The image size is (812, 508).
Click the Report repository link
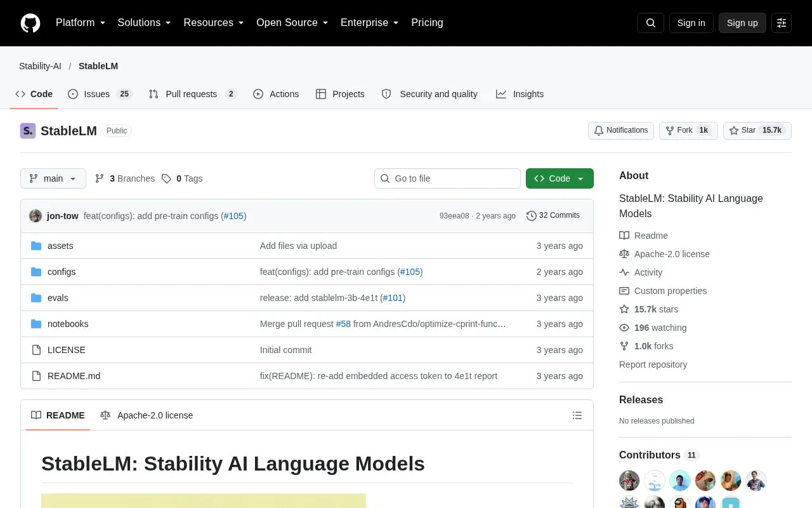(653, 364)
